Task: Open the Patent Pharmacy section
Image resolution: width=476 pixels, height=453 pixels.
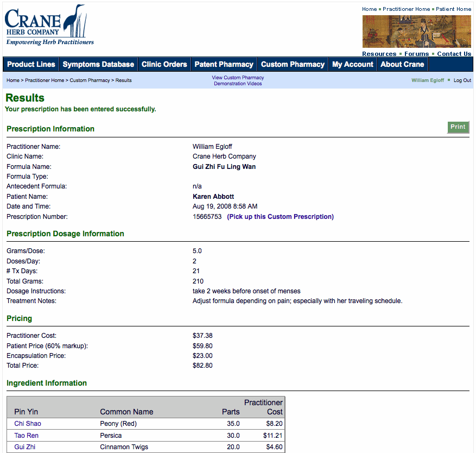Action: coord(224,64)
